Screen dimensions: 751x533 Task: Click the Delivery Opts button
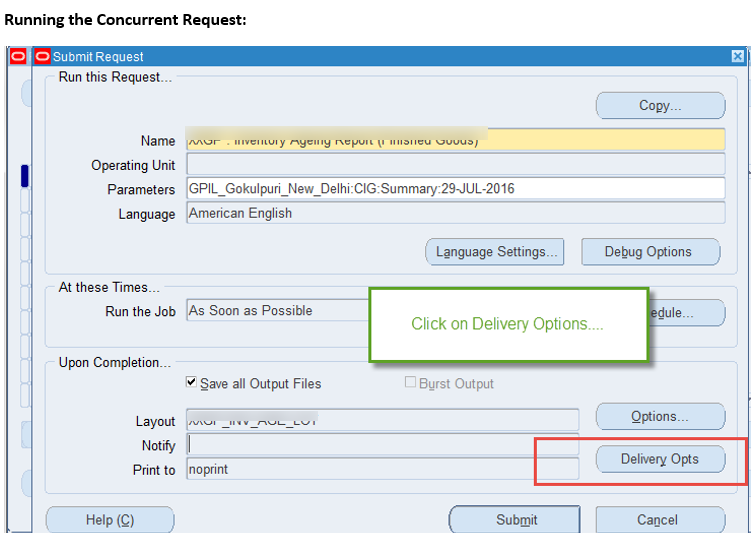pyautogui.click(x=660, y=459)
